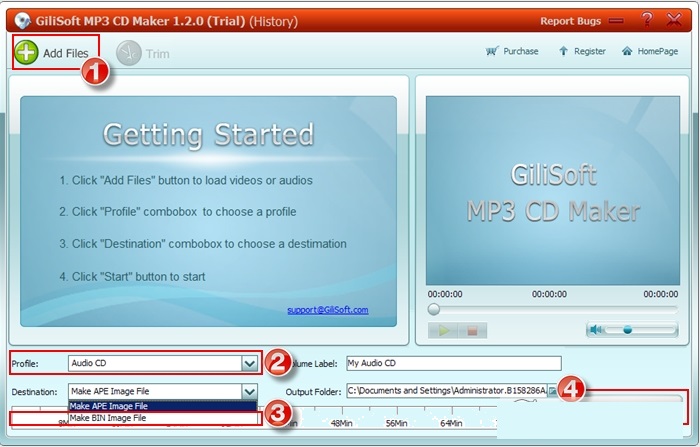The width and height of the screenshot is (700, 447).
Task: Click the "(History)" text in title bar
Action: (274, 21)
